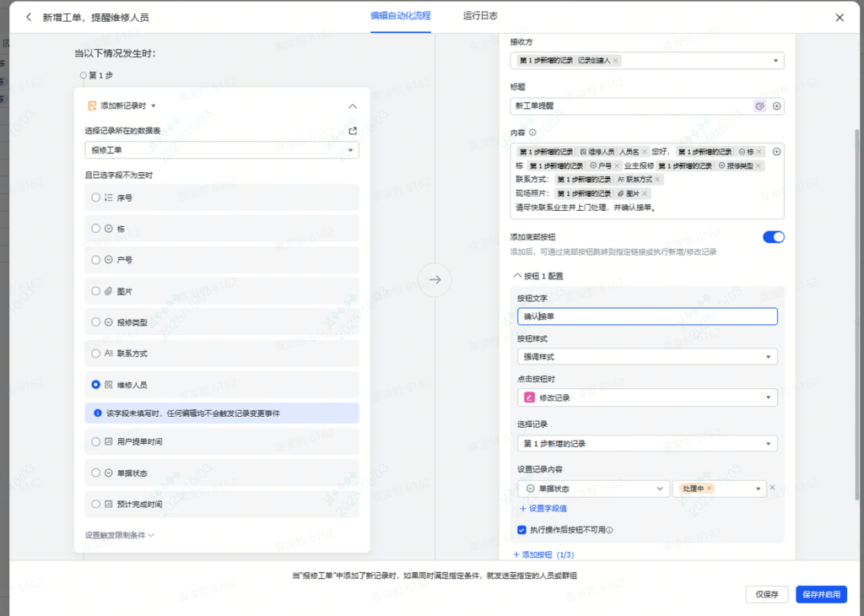Delete the 单据状态 field row with x icon
The width and height of the screenshot is (864, 616).
tap(772, 488)
